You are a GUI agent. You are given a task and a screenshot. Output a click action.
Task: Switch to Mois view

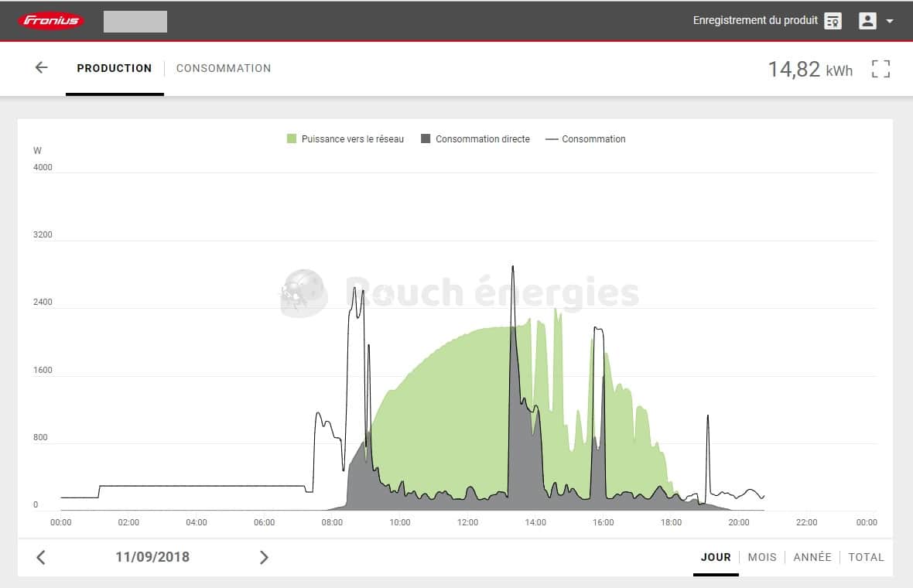click(761, 557)
